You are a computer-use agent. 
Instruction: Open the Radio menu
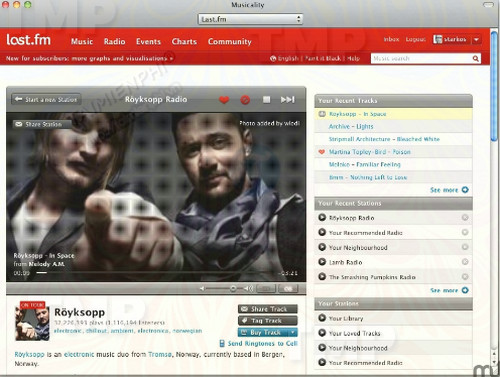[x=114, y=41]
